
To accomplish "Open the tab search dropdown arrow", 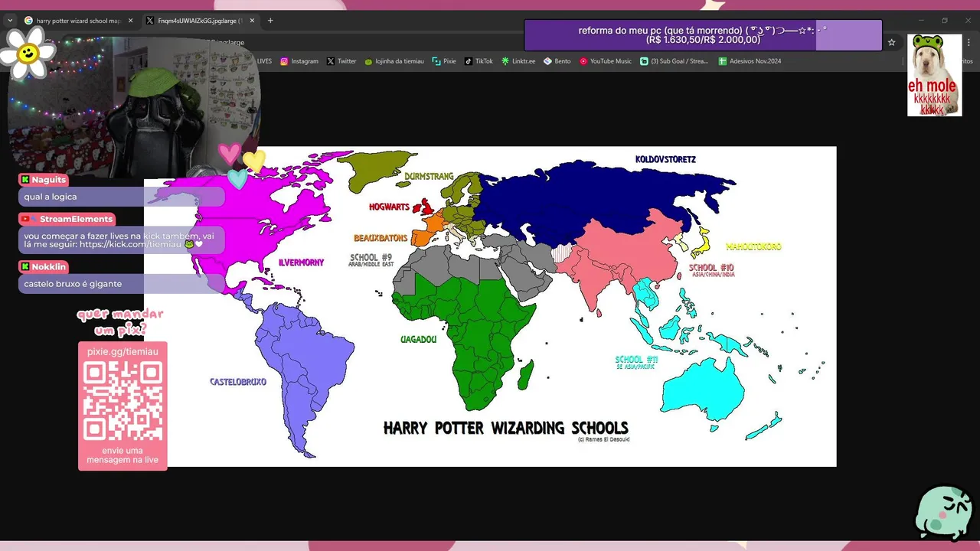I will pos(10,21).
